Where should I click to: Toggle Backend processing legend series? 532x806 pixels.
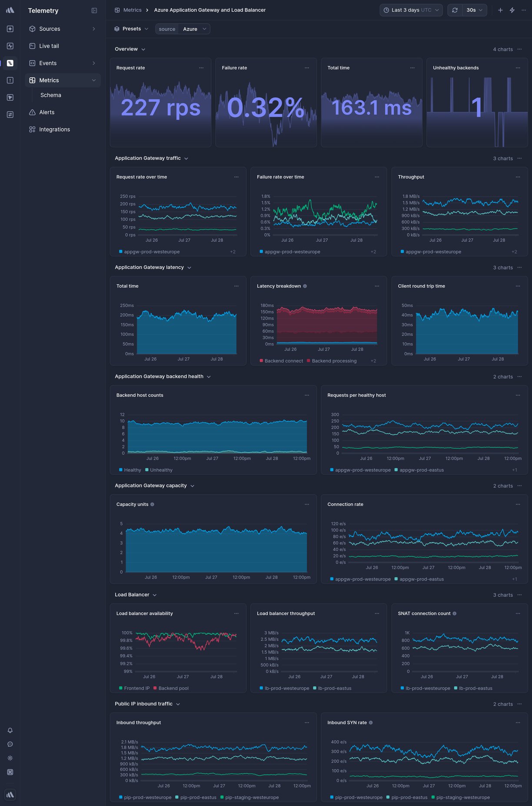[x=332, y=361]
